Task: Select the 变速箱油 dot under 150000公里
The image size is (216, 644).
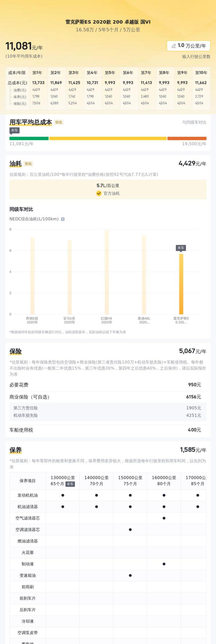Action: point(130,575)
